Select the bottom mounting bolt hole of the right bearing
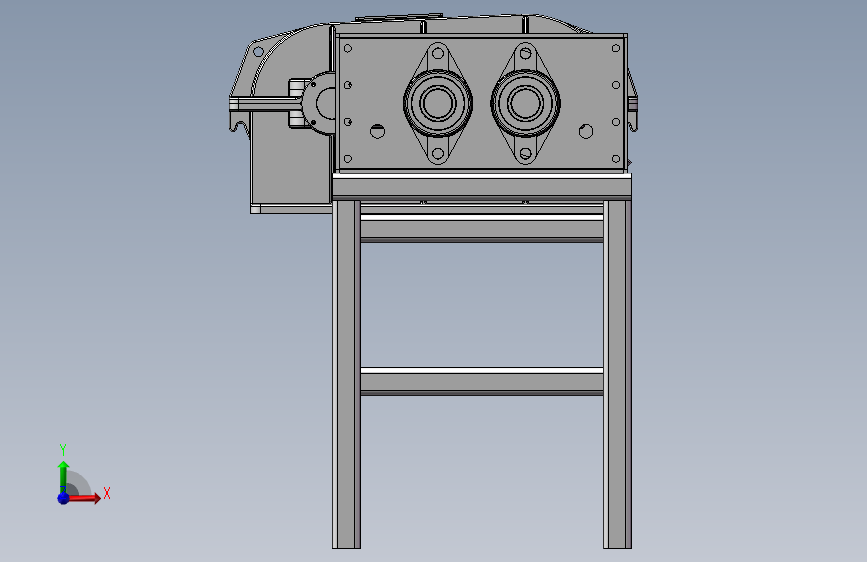Screen dimensions: 867x562 525,153
